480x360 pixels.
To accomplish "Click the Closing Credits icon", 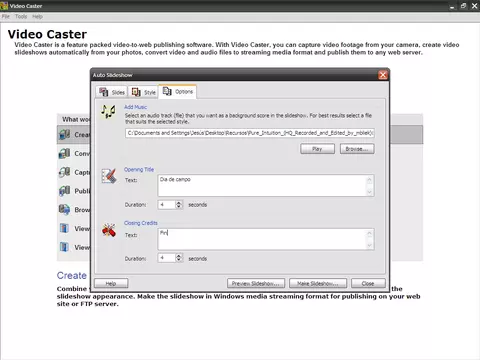I will [109, 230].
